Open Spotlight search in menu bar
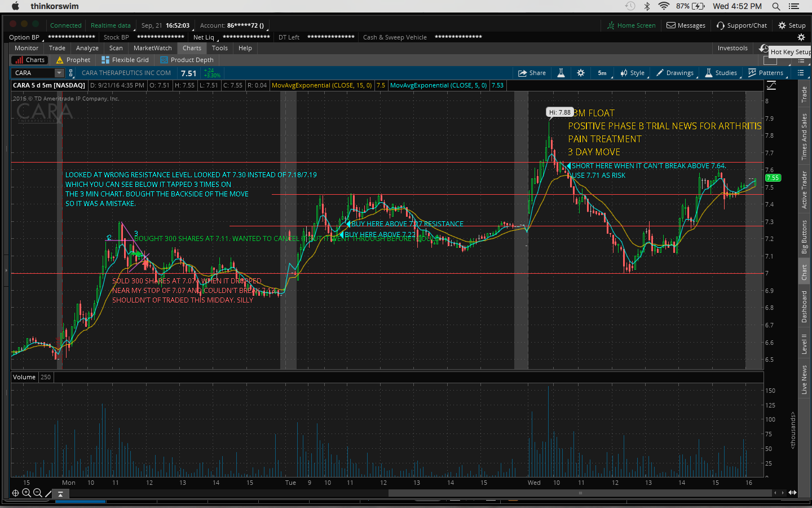Screen dimensions: 812x508 pyautogui.click(x=776, y=6)
